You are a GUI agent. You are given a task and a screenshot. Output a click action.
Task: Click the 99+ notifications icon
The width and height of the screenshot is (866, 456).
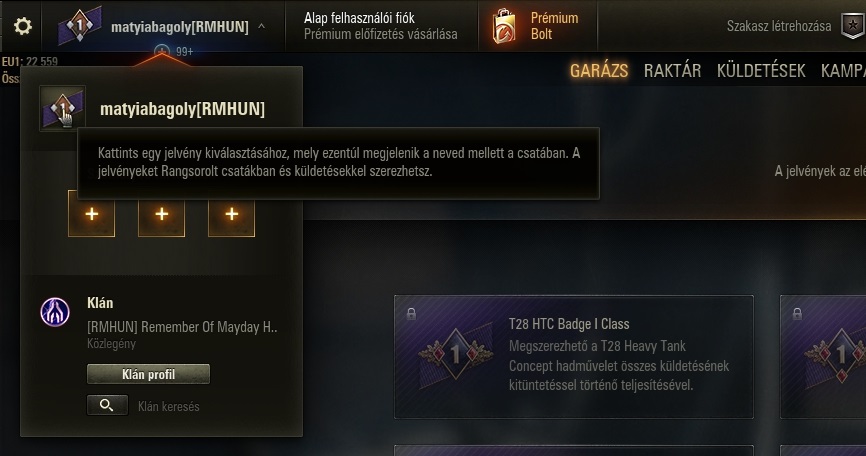click(x=162, y=52)
